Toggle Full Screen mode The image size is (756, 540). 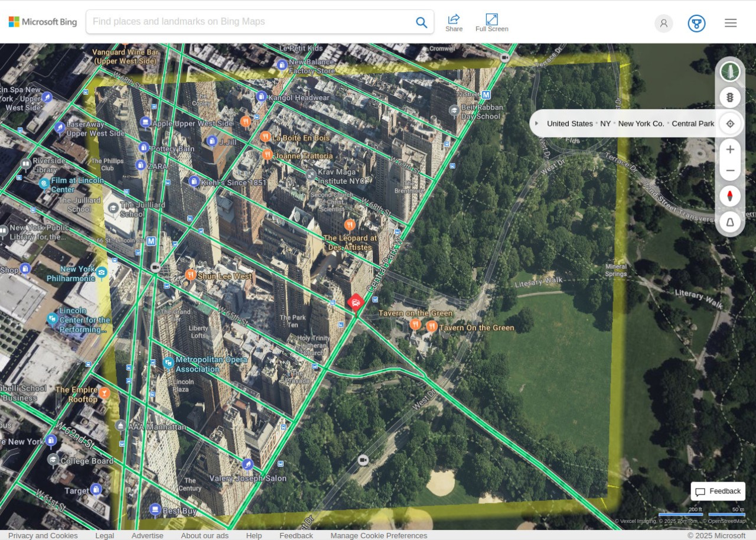[x=491, y=22]
